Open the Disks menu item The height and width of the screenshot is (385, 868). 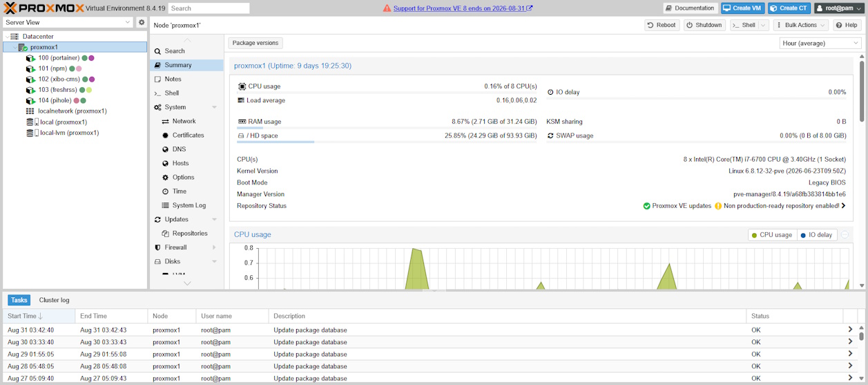[186, 261]
